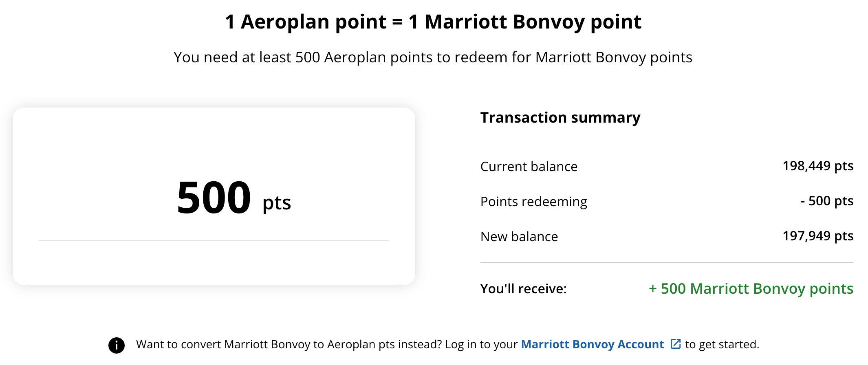
Task: Click the 198,449 pts balance value
Action: [x=818, y=165]
